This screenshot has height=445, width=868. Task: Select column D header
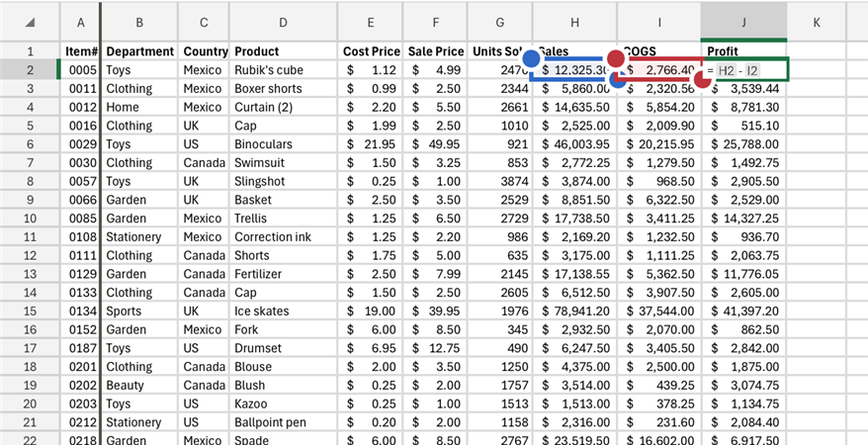click(x=283, y=22)
